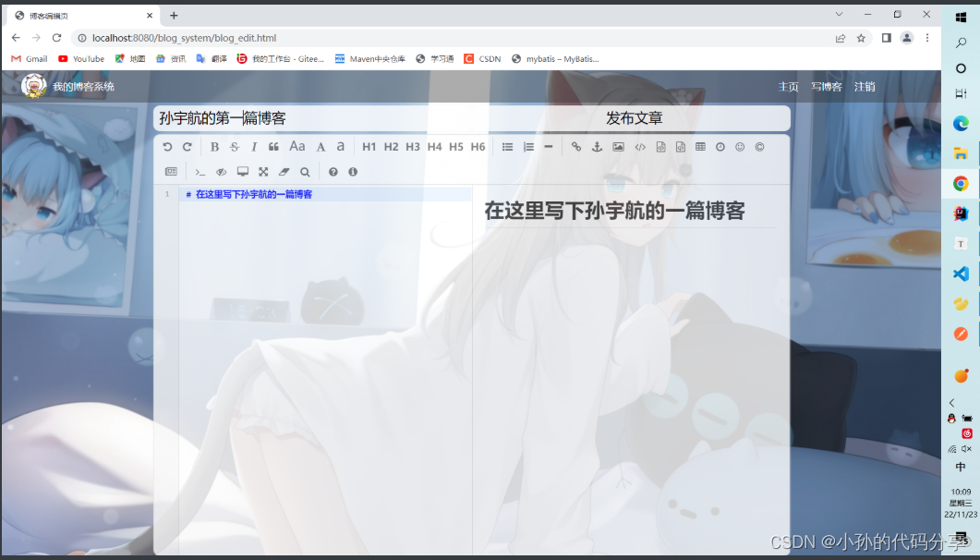The image size is (980, 560).
Task: Open editor search magnifier icon
Action: click(305, 172)
